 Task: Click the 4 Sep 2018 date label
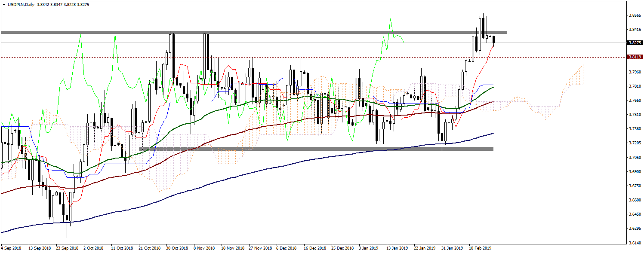pyautogui.click(x=11, y=248)
